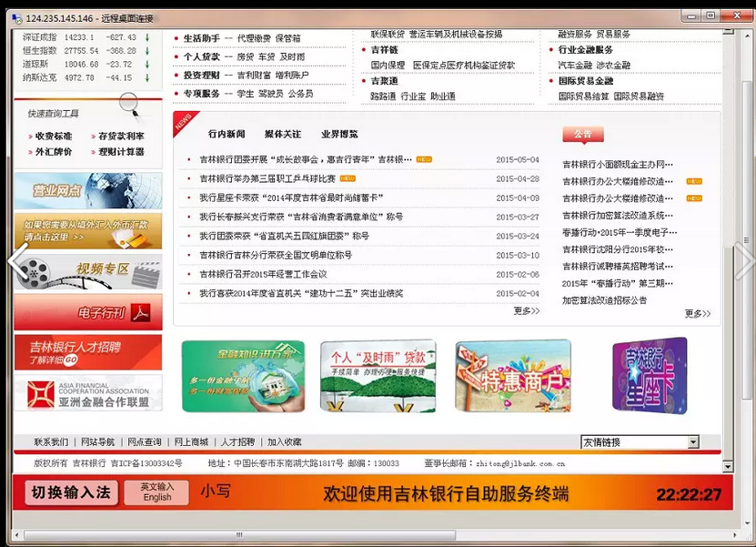Open announcement 吉林银行小面额现金主办网…
The image size is (756, 547).
tap(618, 164)
